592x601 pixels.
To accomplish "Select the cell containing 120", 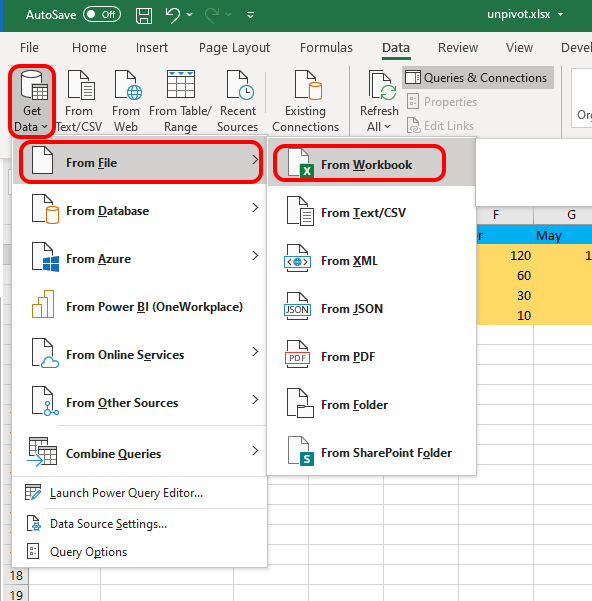I will (x=505, y=256).
